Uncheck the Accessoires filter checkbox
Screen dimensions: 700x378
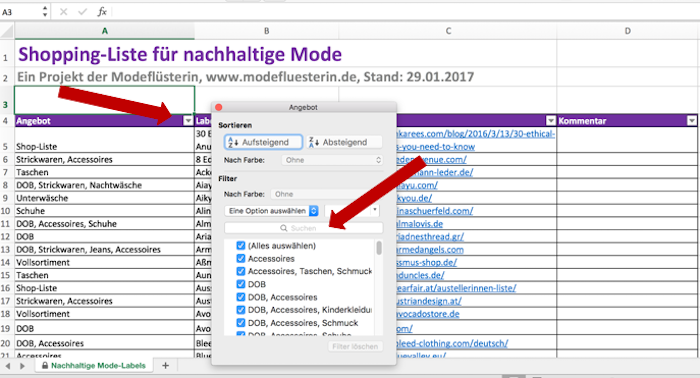click(241, 258)
